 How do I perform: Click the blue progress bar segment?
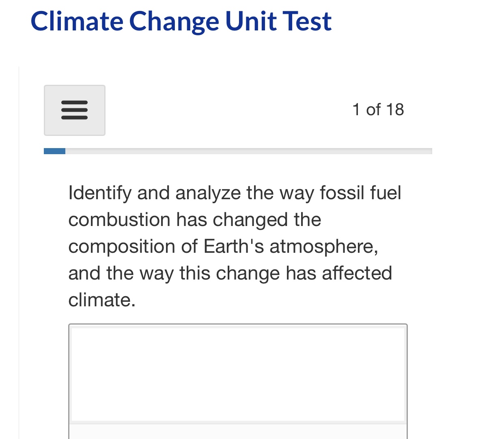[x=54, y=151]
